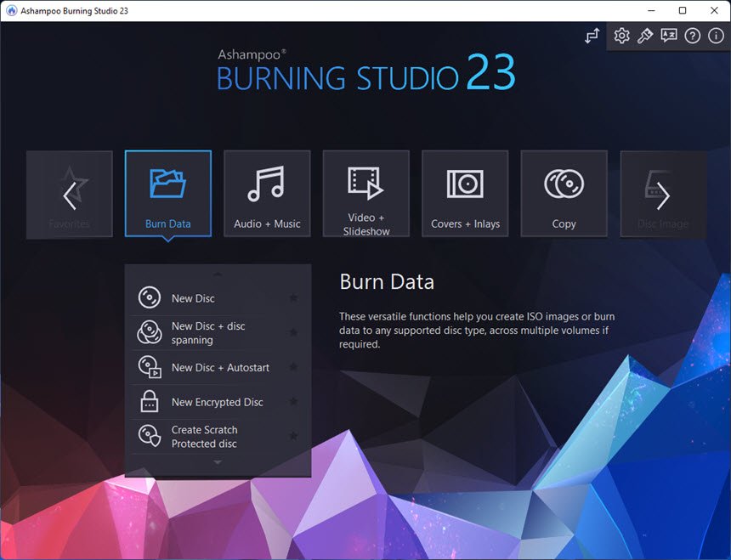Favorite New Encrypted Disc star
Image resolution: width=731 pixels, height=560 pixels.
click(293, 401)
